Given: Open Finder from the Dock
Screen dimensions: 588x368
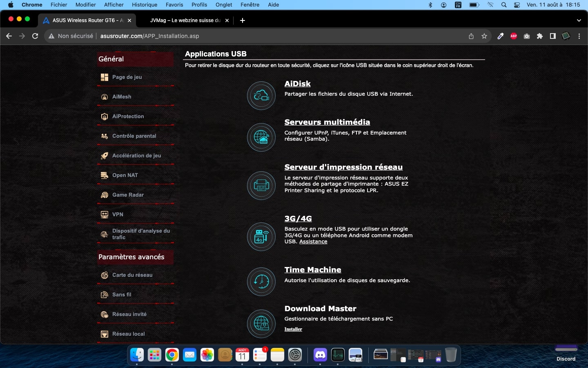Looking at the screenshot, I should click(137, 355).
